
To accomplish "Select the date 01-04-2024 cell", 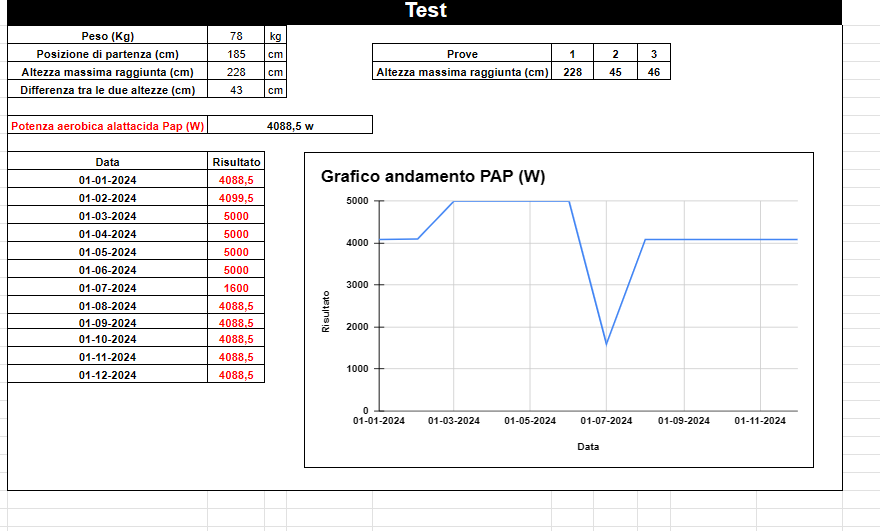I will tap(107, 233).
